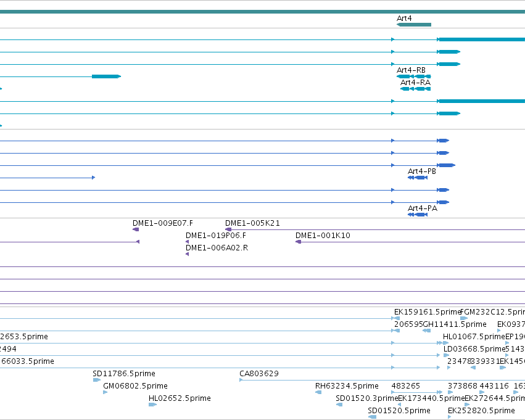The image size is (525, 420).
Task: Select the DME1-006A02.R arrow glyph
Action: 187,254
